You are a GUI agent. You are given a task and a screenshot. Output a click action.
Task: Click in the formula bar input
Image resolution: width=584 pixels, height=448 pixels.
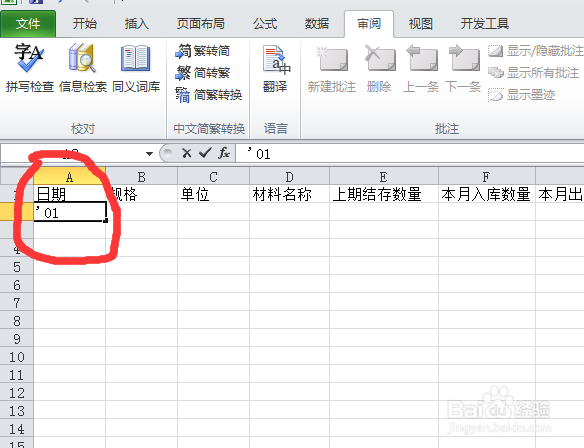(410, 153)
